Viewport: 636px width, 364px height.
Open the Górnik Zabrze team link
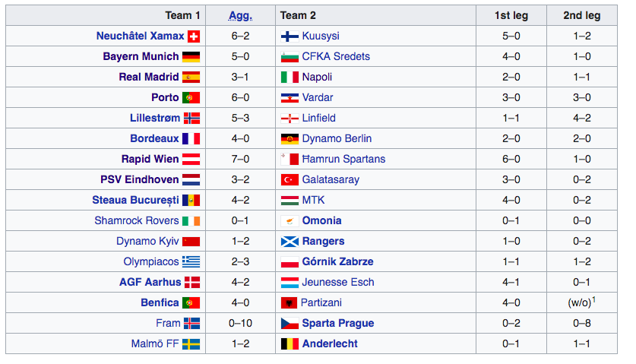(x=337, y=261)
